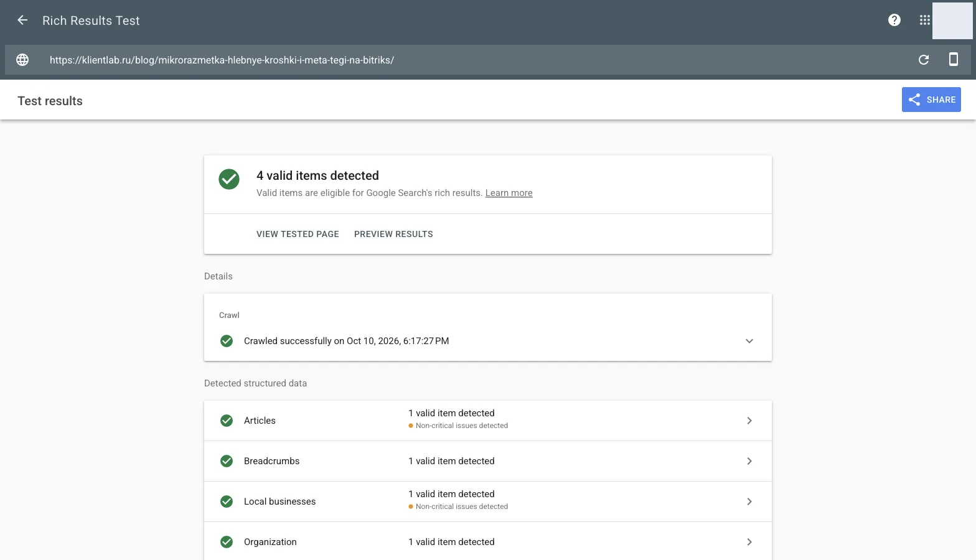Click the globe icon beside the URL
Image resolution: width=976 pixels, height=560 pixels.
click(22, 60)
